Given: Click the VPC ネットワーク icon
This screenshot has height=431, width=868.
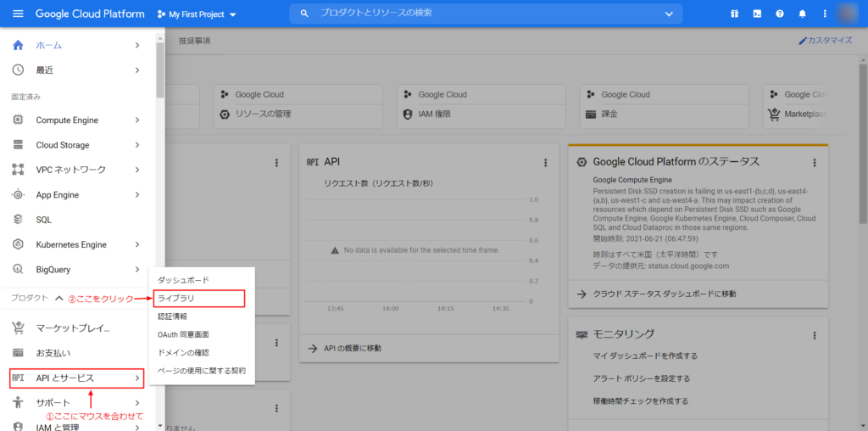Looking at the screenshot, I should pos(18,170).
